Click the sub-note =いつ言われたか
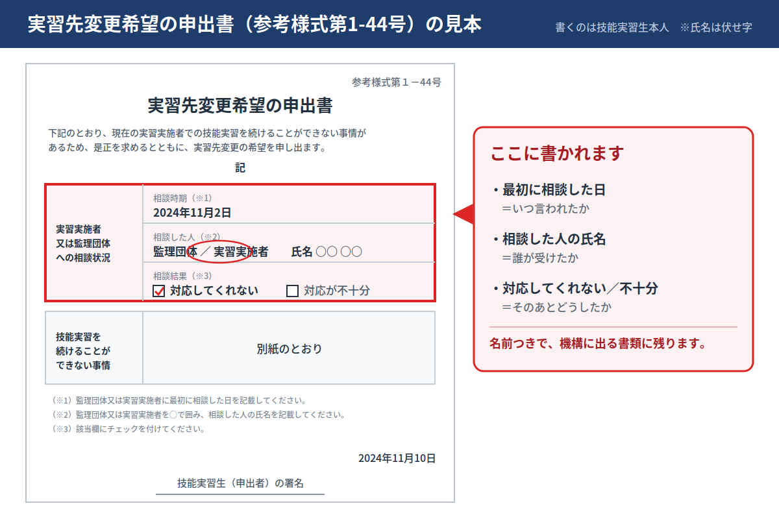Screen dimensions: 779x532 click(546, 209)
